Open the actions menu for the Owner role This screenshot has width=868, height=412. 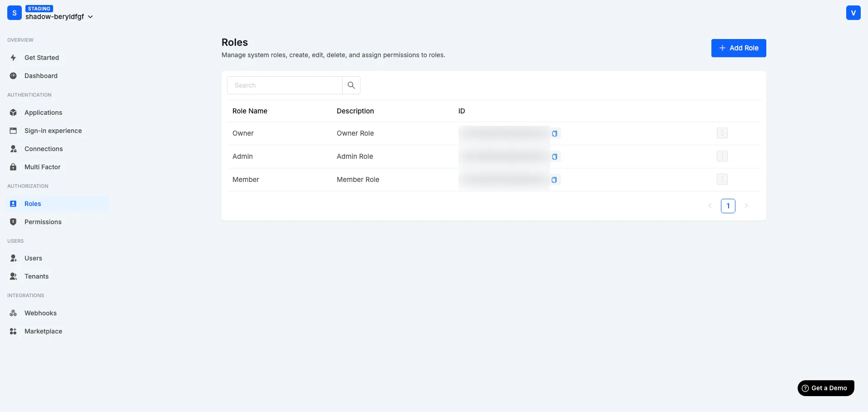click(x=722, y=133)
